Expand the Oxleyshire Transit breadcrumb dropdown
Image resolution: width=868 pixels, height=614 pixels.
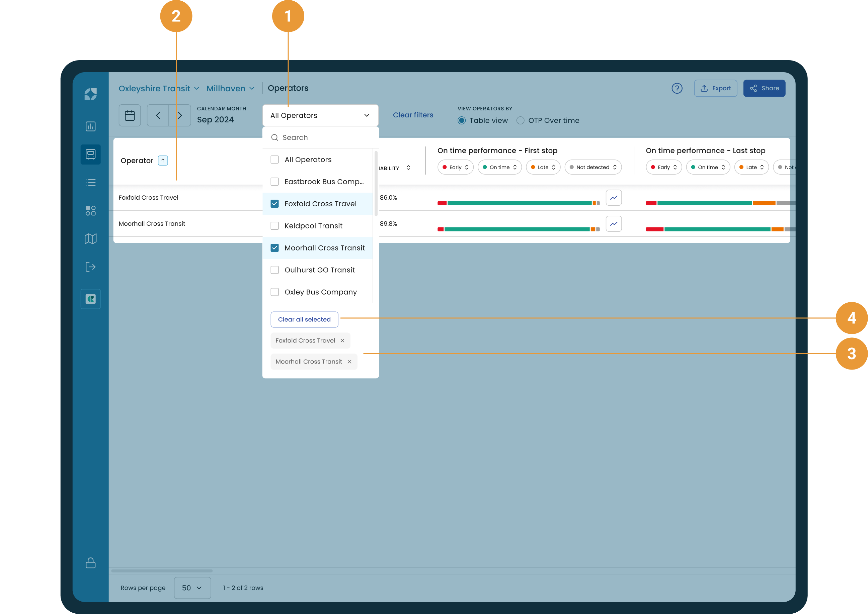coord(159,89)
